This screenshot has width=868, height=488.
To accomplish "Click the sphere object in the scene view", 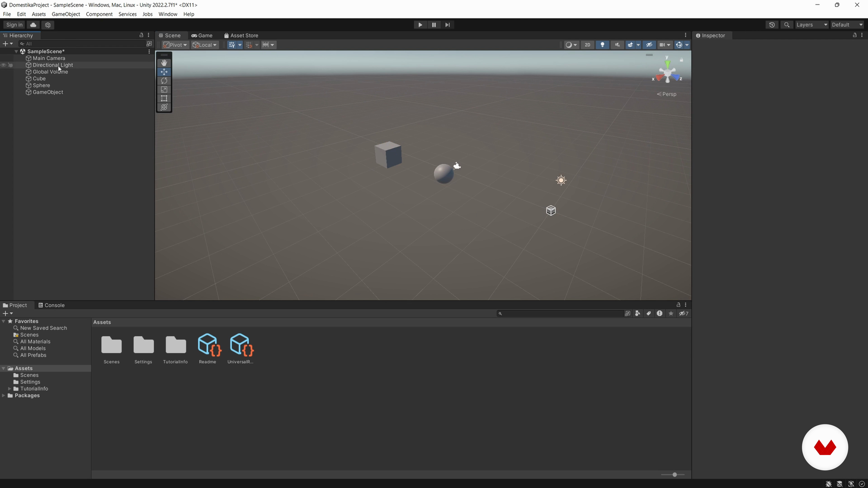I will (444, 174).
